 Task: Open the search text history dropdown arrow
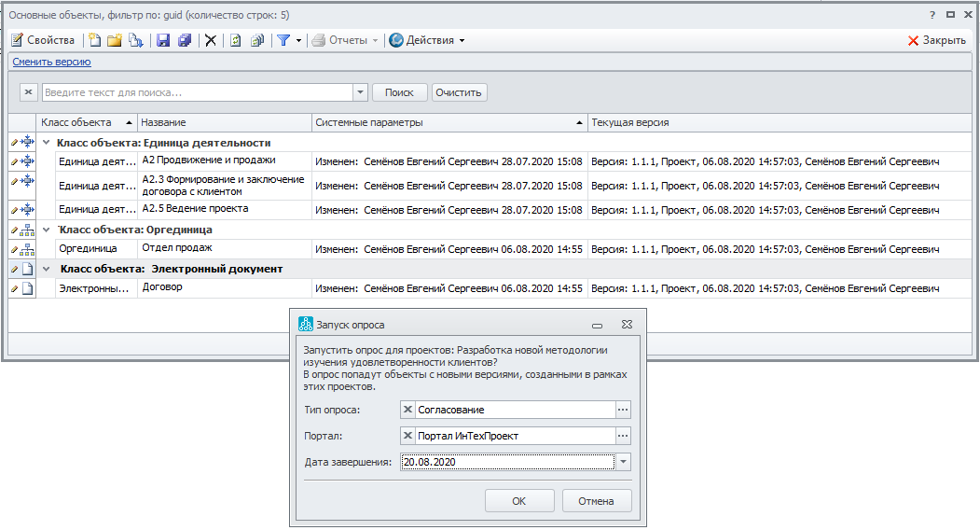(x=360, y=92)
